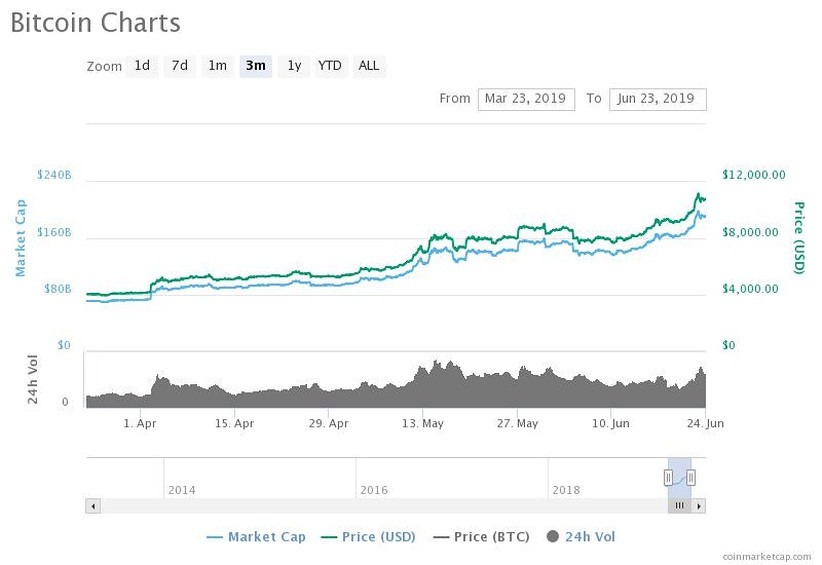
Task: Click the left navigator range handle
Action: (x=668, y=478)
